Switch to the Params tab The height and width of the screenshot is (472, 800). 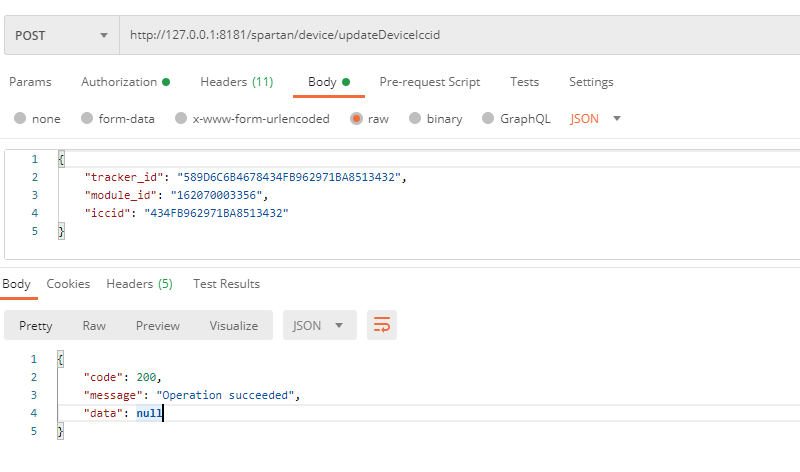(30, 82)
